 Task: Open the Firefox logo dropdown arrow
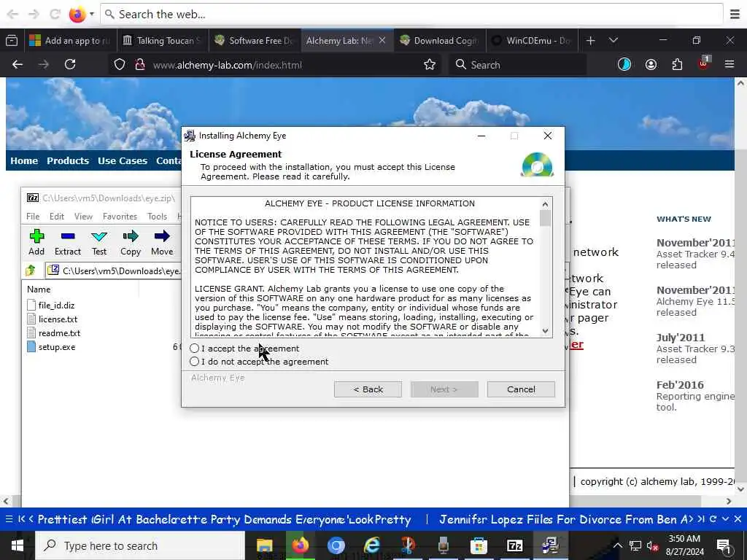click(x=91, y=15)
